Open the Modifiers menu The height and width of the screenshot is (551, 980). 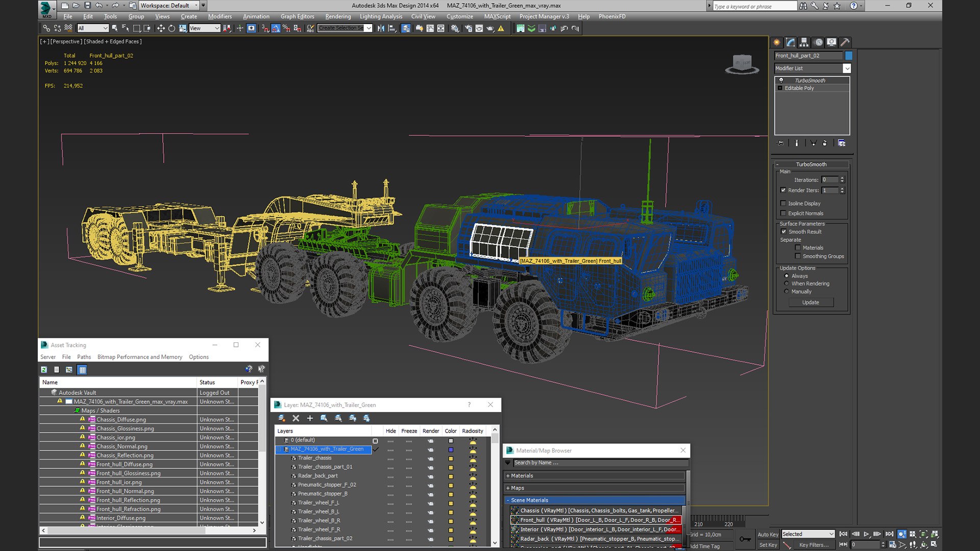219,16
